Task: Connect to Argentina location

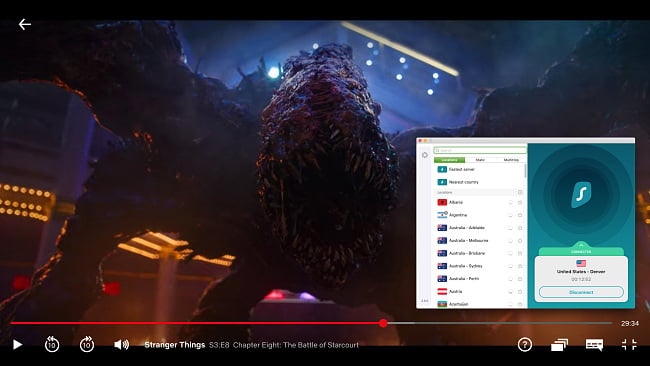Action: click(x=480, y=215)
